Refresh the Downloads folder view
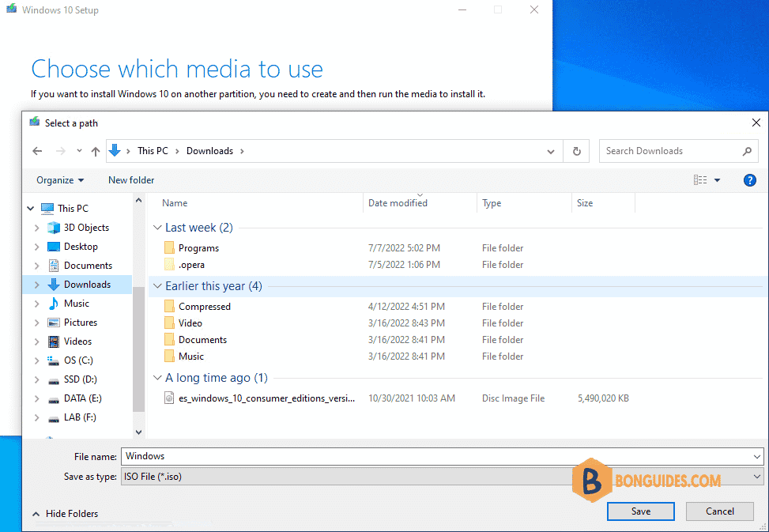This screenshot has width=769, height=532. [x=577, y=151]
